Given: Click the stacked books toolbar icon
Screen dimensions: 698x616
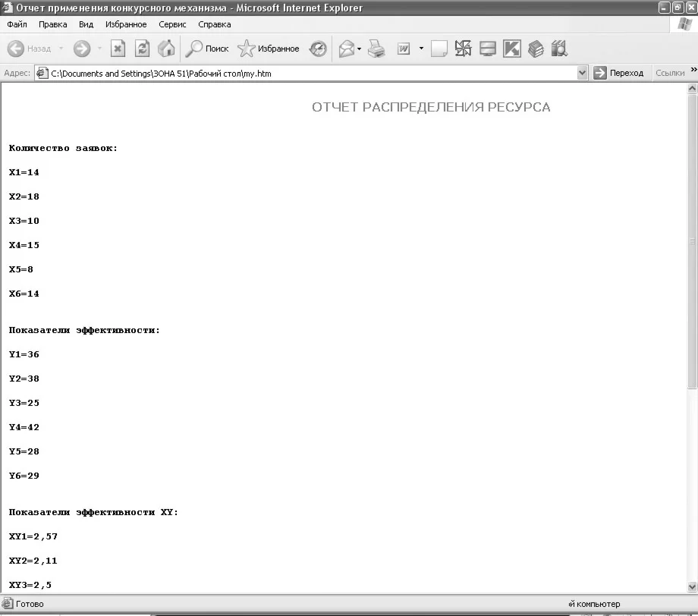Looking at the screenshot, I should tap(536, 49).
